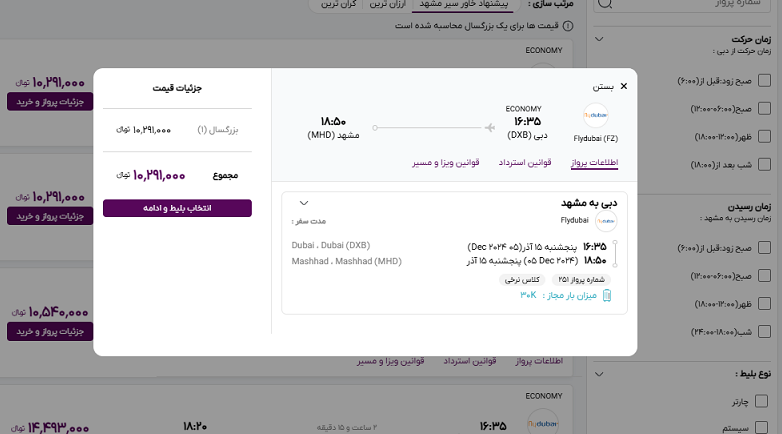Viewport: 782px width, 434px height.
Task: Check departure صبح زود:قبل از(6:00) checkbox
Action: coord(764,80)
